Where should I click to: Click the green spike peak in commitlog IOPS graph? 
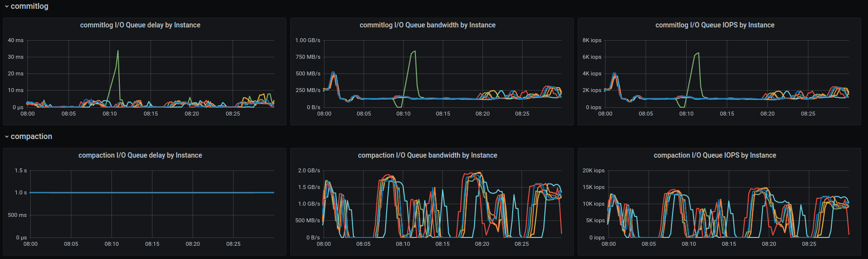click(698, 53)
